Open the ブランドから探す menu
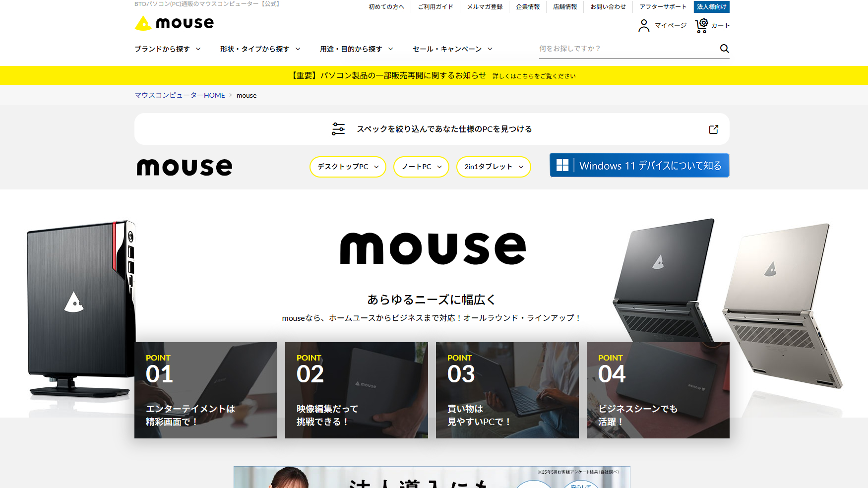The image size is (868, 488). coord(167,49)
